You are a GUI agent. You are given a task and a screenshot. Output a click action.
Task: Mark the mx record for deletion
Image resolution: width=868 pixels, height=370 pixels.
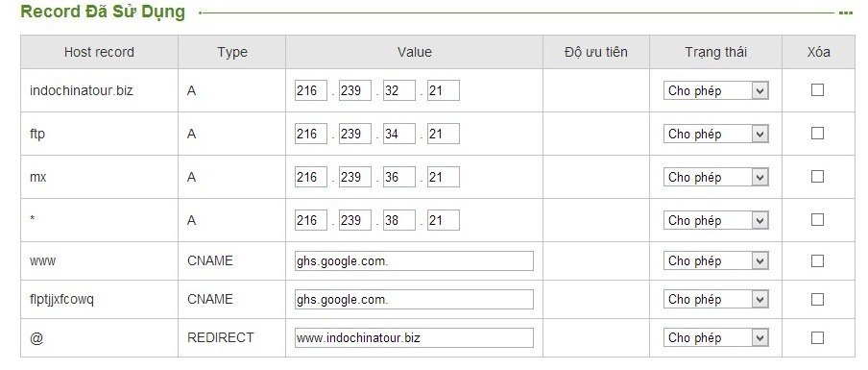817,177
